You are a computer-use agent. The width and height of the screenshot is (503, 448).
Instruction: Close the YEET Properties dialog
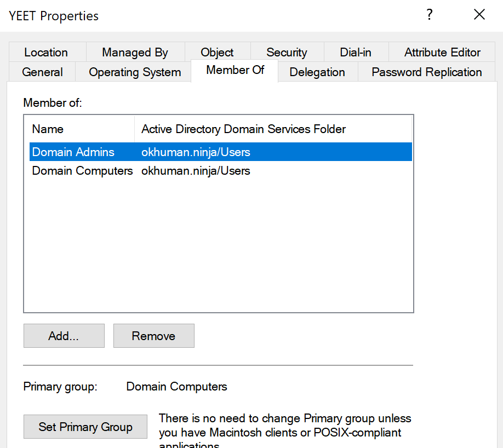tap(479, 15)
